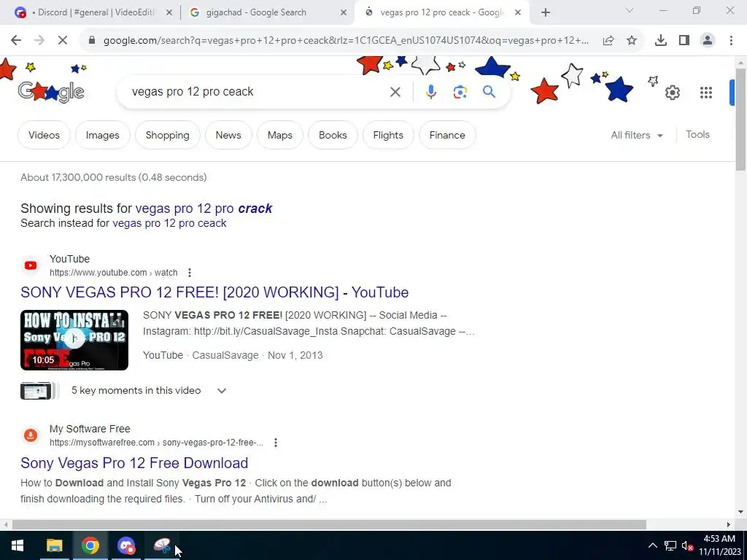Image resolution: width=747 pixels, height=560 pixels.
Task: Click the address bar URL
Action: 346,41
